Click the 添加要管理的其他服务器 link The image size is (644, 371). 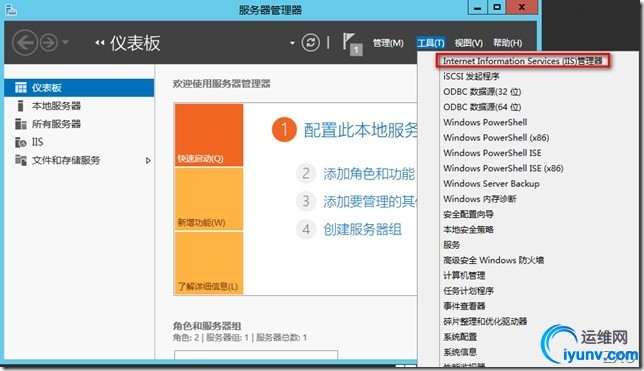370,201
